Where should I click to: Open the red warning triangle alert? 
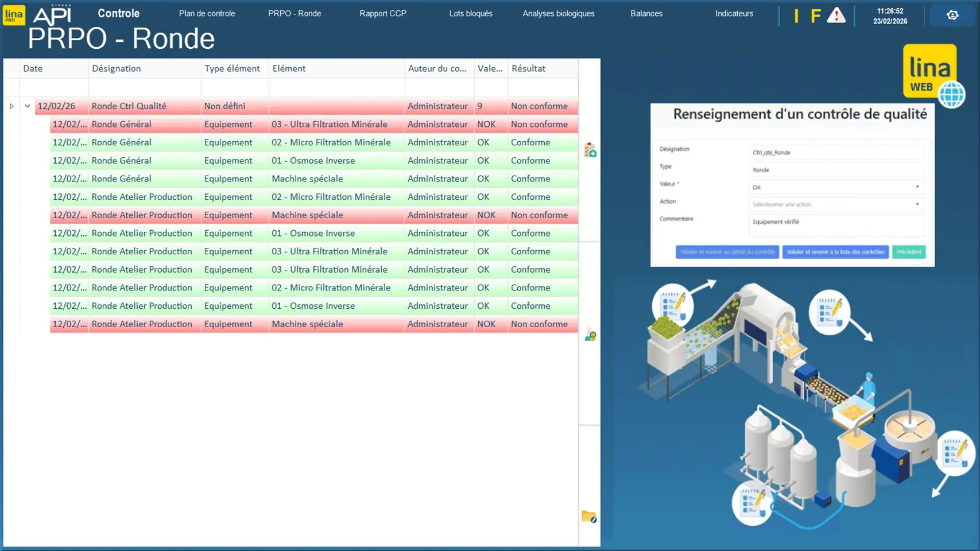tap(836, 15)
